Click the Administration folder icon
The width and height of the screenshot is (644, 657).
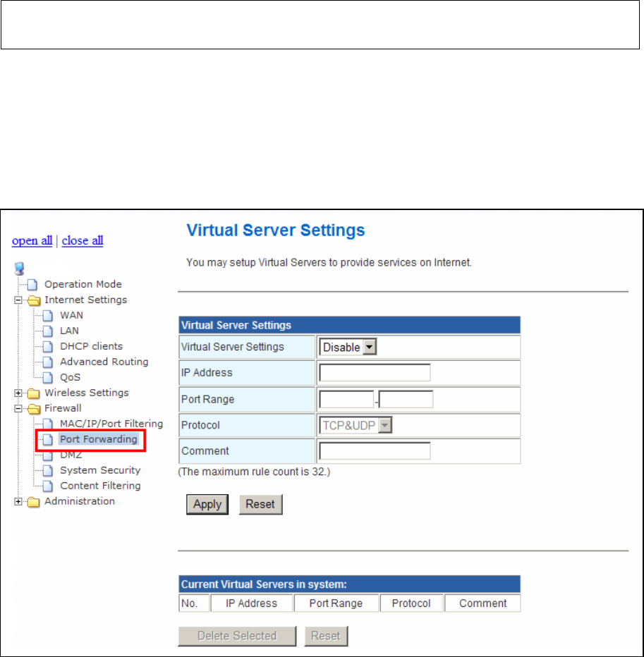(x=34, y=502)
